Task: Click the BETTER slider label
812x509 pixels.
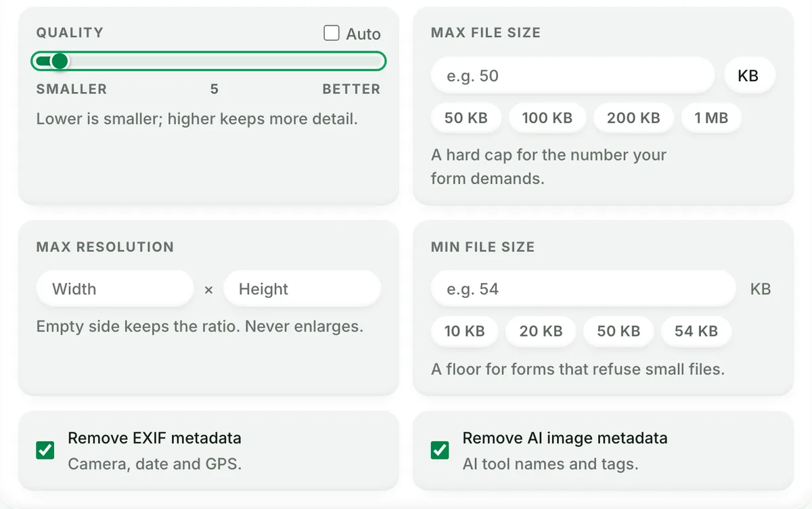Action: (351, 89)
